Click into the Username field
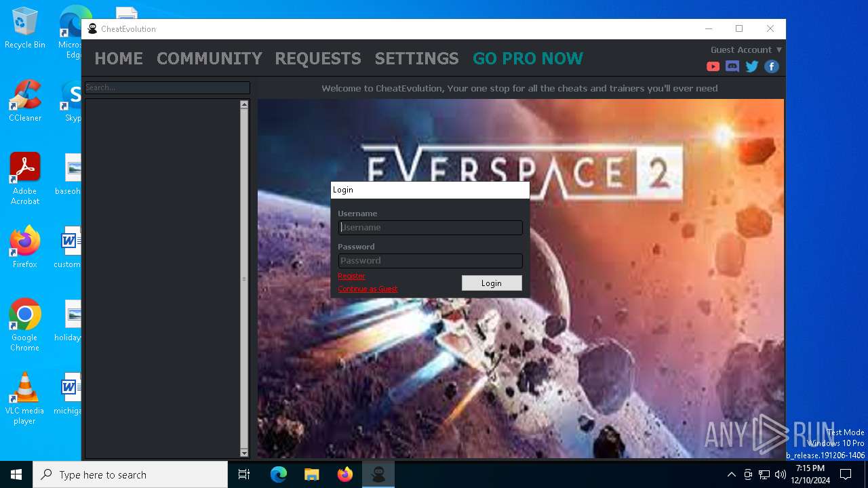 tap(430, 228)
